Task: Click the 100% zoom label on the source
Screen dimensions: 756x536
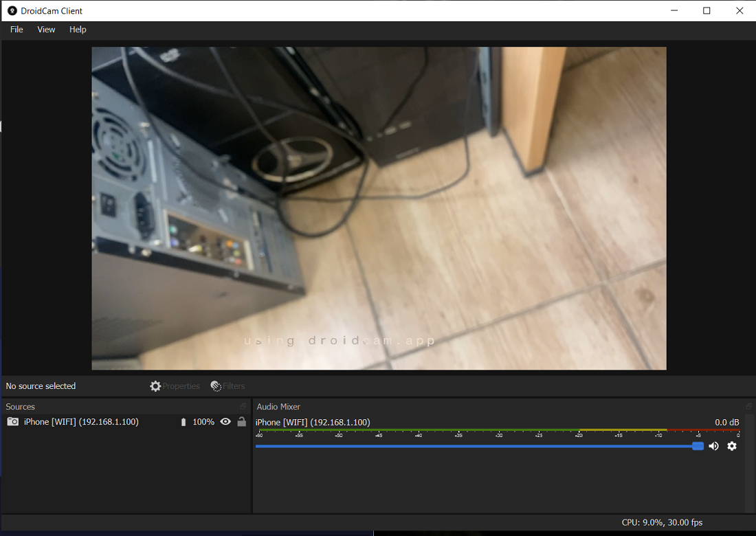Action: click(x=203, y=421)
